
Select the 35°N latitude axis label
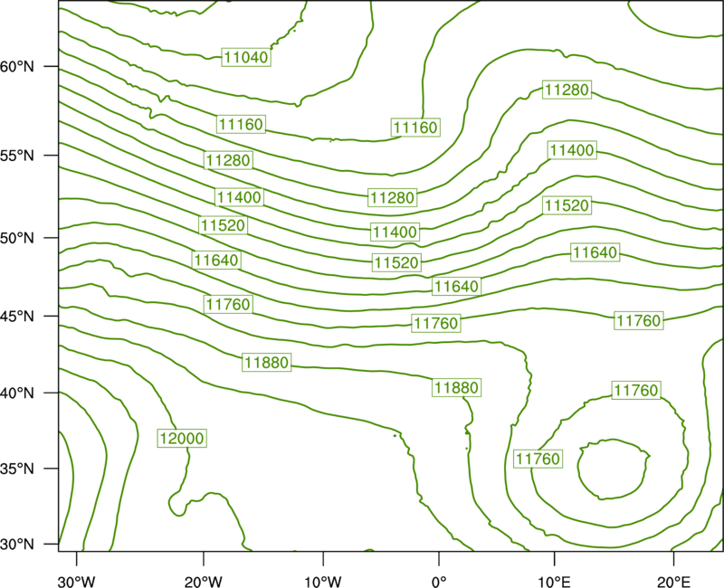(x=17, y=469)
